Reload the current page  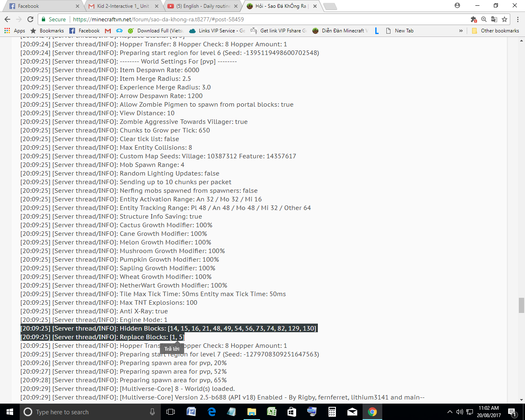point(30,19)
